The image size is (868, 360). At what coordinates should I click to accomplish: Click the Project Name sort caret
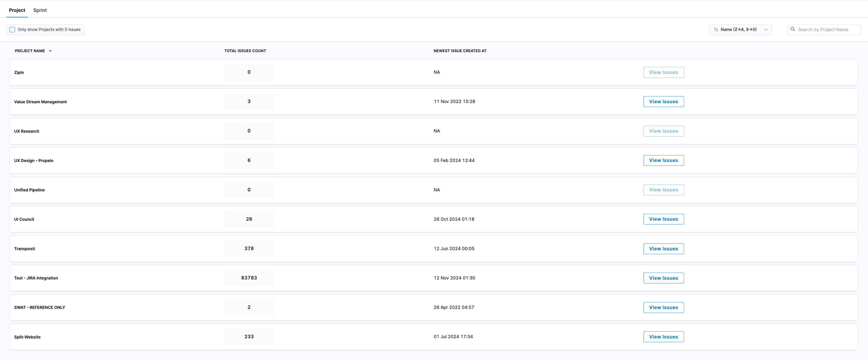(50, 51)
